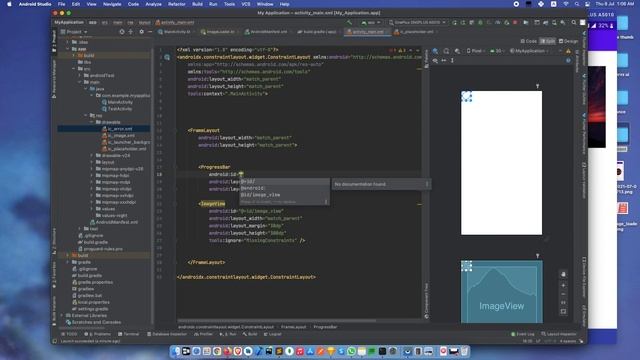Screen dimensions: 640x360
Task: Hide the Project panel with minus icon
Action: coord(150,31)
